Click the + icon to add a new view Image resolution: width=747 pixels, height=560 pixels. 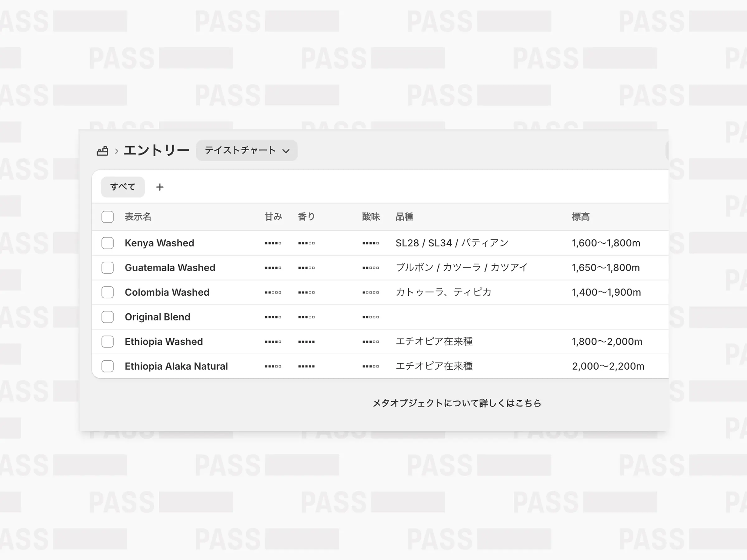point(160,187)
